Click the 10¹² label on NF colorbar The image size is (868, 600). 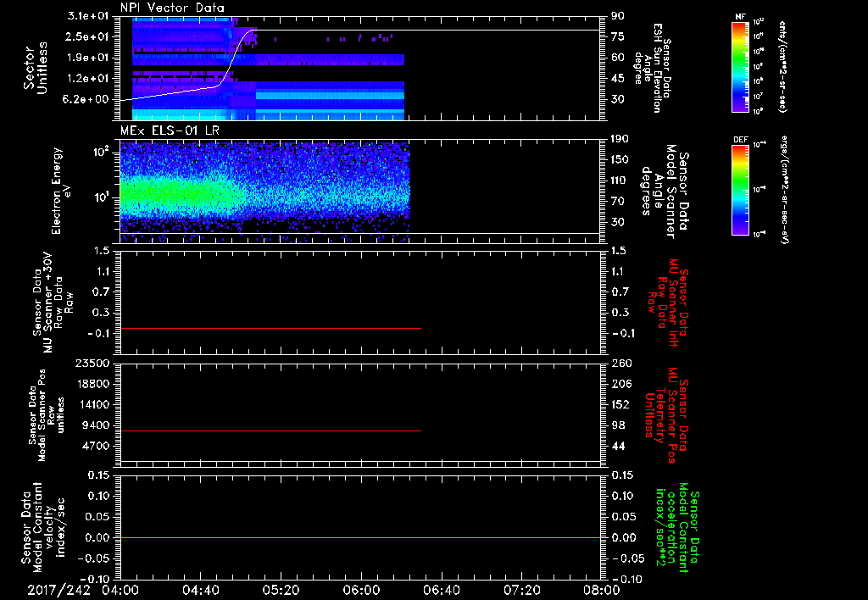pos(759,21)
